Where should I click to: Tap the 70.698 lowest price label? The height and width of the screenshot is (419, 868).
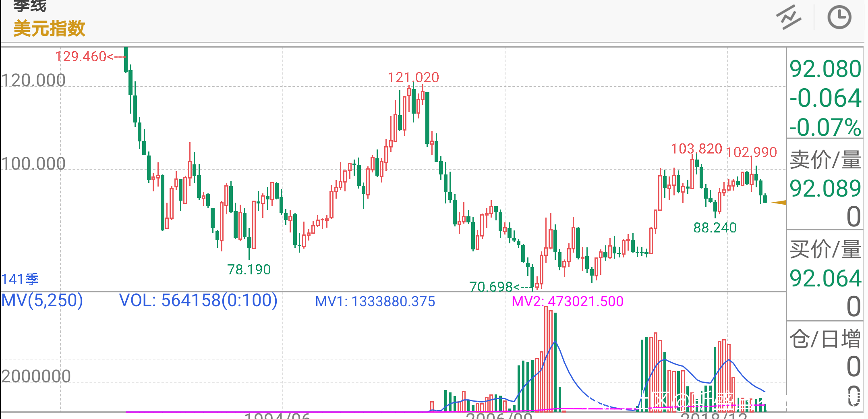tap(491, 287)
